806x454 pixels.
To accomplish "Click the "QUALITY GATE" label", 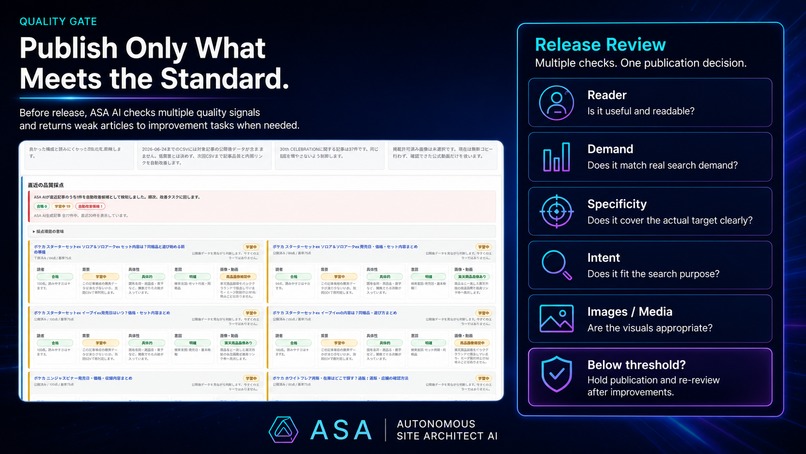I will pos(58,22).
